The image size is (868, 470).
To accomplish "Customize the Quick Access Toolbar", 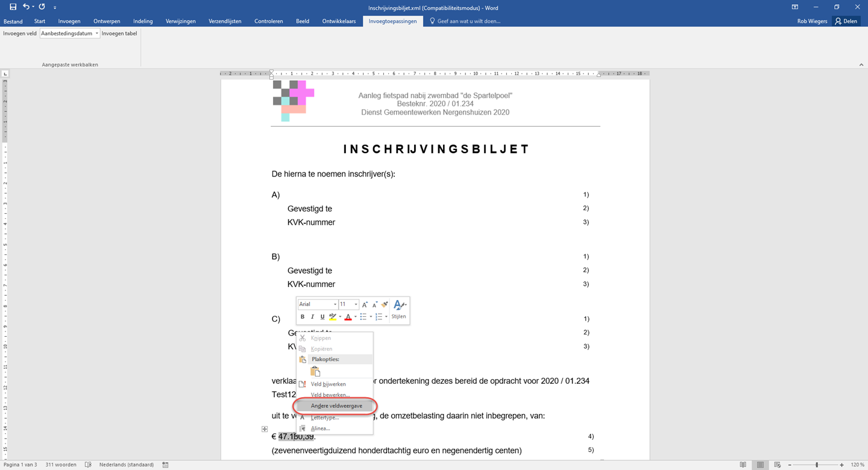I will pos(55,7).
